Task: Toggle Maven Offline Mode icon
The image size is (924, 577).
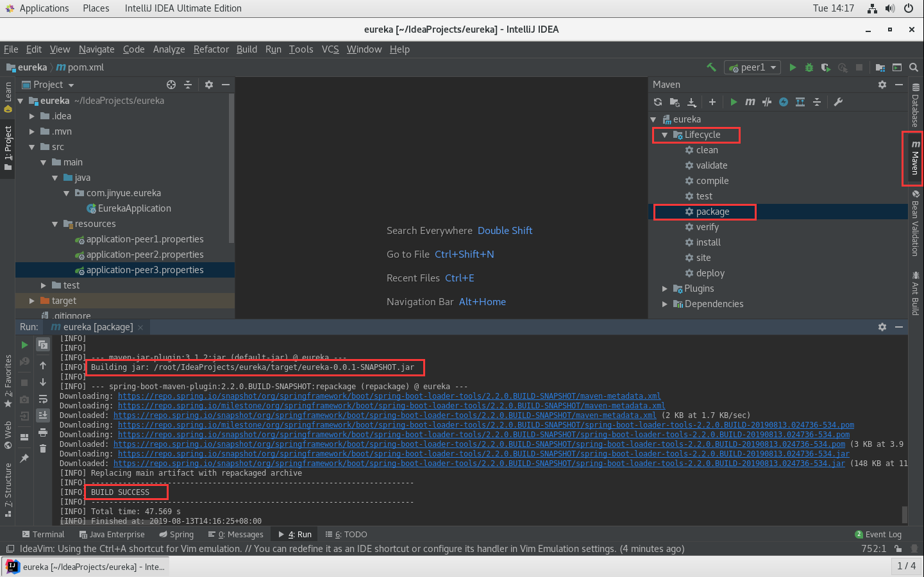Action: (x=767, y=102)
